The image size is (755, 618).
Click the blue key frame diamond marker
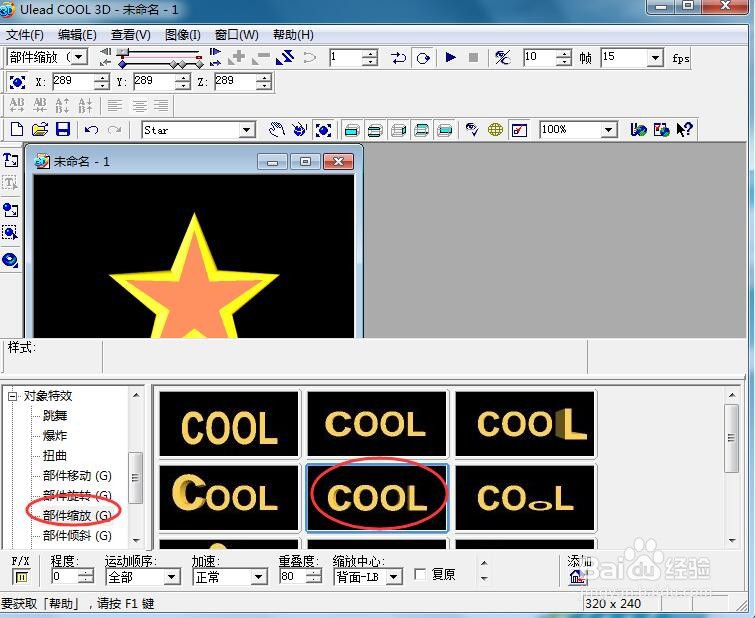[123, 64]
